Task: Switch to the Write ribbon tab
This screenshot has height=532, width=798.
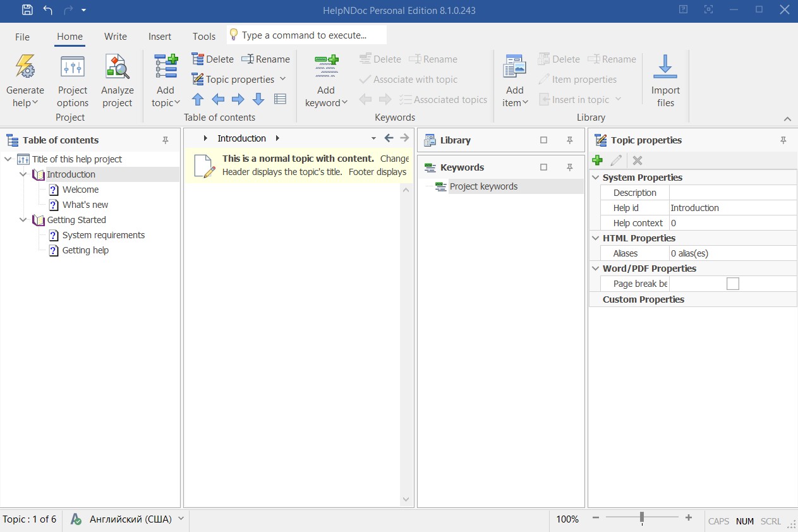Action: [x=116, y=37]
